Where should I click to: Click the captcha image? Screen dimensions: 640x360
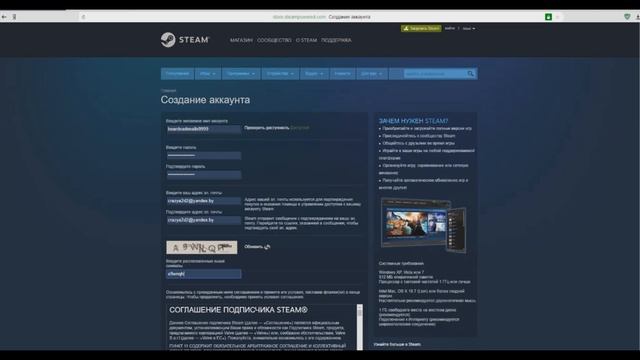(x=202, y=247)
